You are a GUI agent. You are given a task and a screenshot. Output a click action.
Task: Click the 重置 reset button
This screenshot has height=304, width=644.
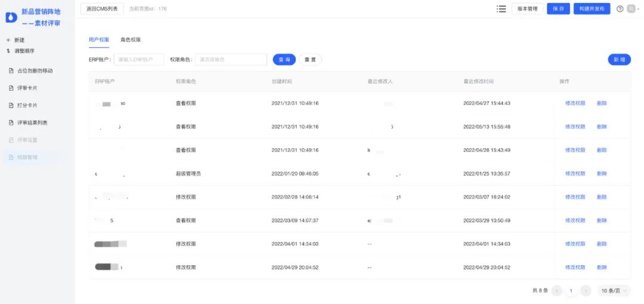310,60
